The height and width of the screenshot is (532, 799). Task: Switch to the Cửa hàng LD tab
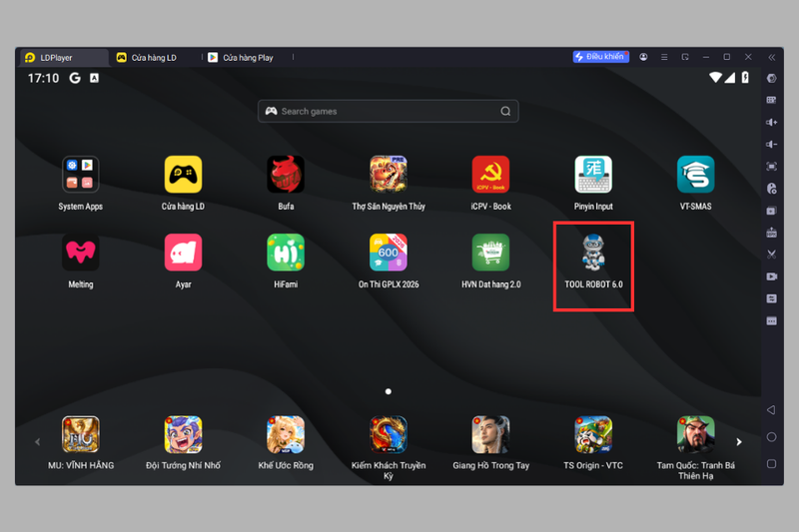[155, 58]
